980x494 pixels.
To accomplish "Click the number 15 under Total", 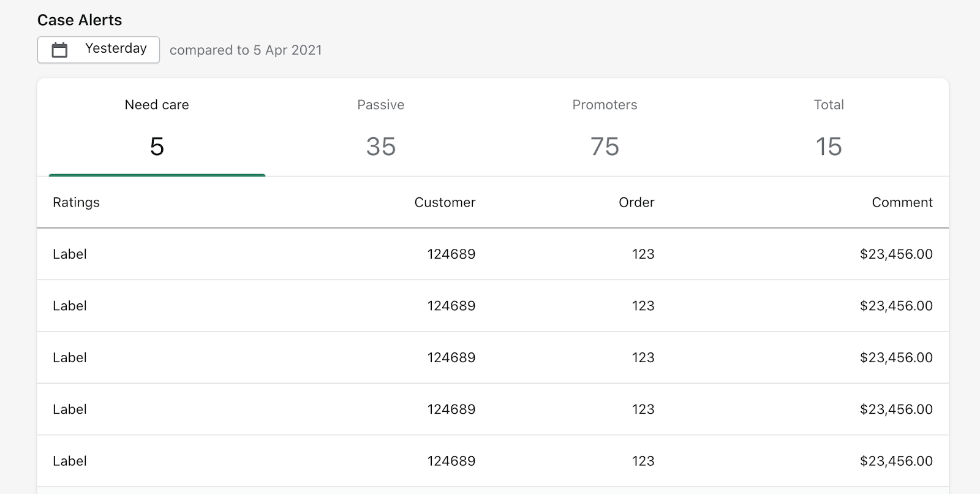I will [x=829, y=146].
